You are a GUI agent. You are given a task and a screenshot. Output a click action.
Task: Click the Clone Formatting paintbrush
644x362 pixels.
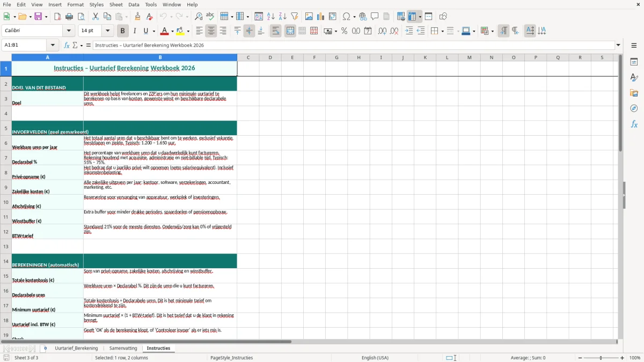coord(138,17)
